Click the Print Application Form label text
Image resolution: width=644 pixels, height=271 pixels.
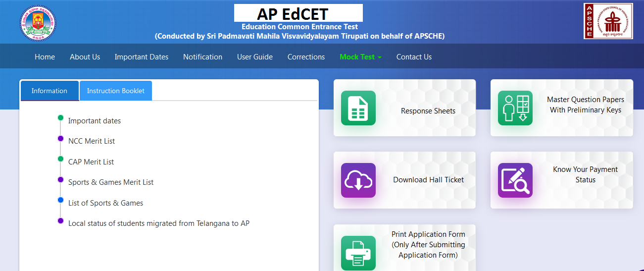point(428,245)
